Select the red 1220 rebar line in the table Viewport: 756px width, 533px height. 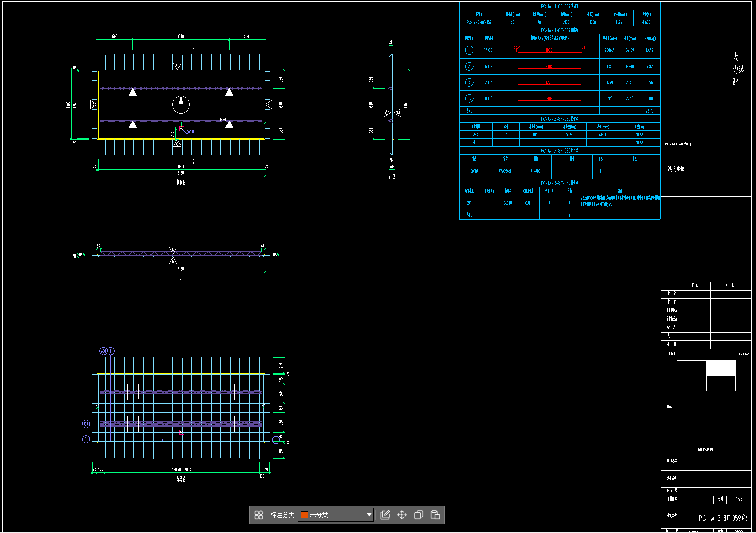[549, 83]
